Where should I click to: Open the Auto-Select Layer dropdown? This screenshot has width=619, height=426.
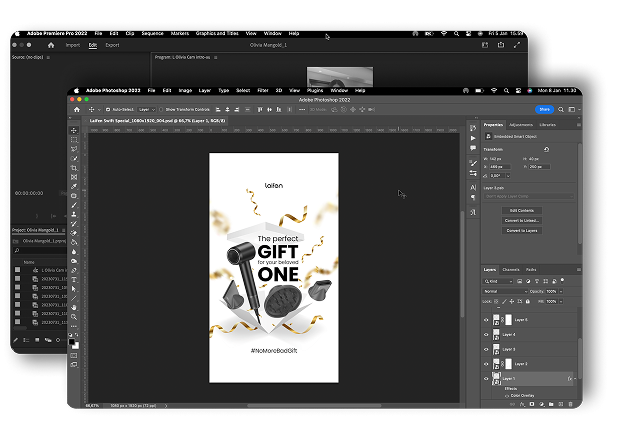point(147,109)
